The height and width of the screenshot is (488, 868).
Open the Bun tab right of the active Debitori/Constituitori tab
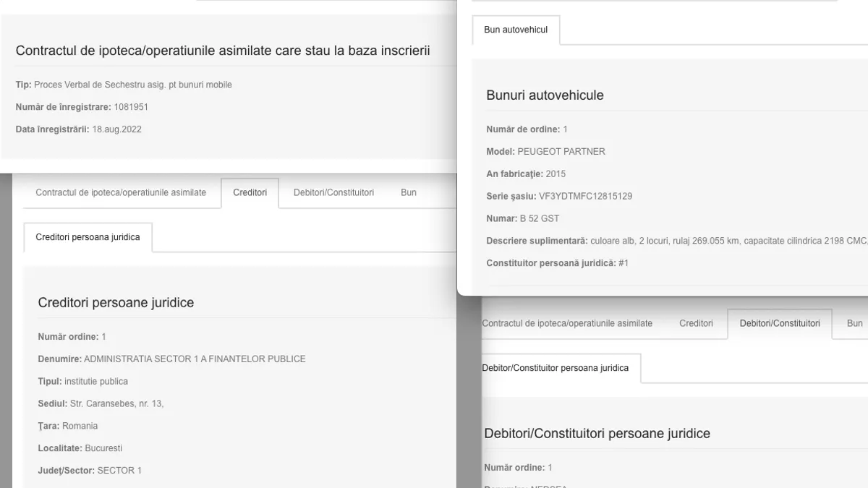(854, 324)
